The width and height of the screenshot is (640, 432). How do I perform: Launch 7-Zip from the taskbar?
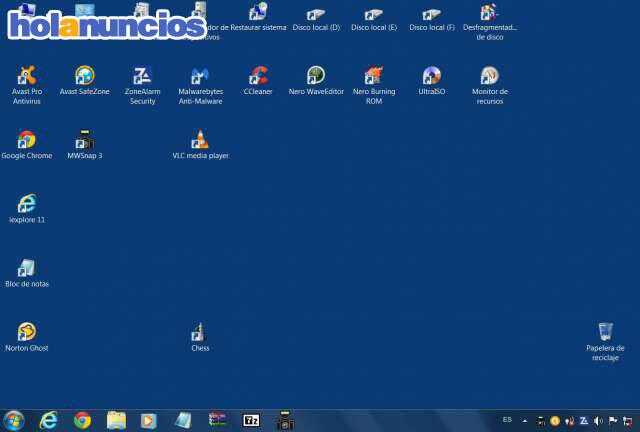[251, 421]
